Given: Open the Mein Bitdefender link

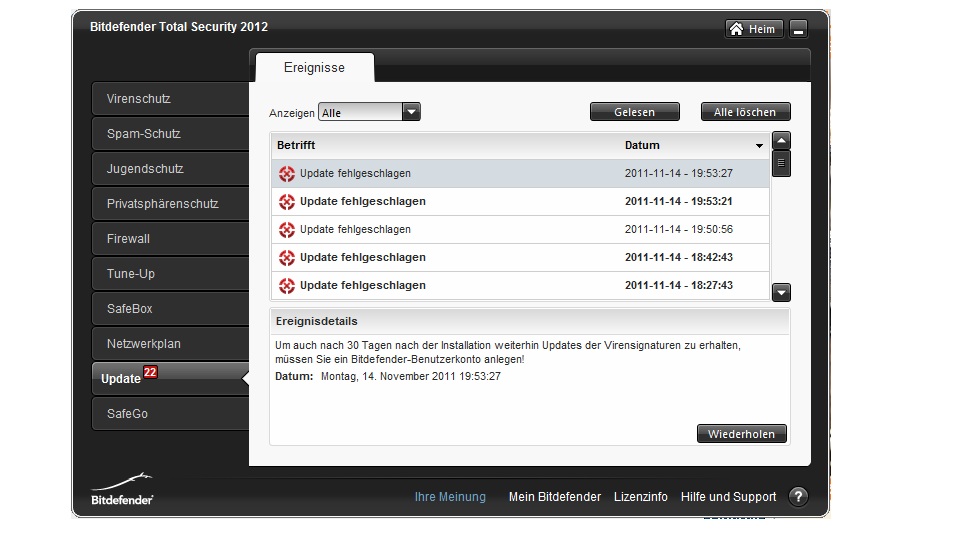Looking at the screenshot, I should pos(555,497).
